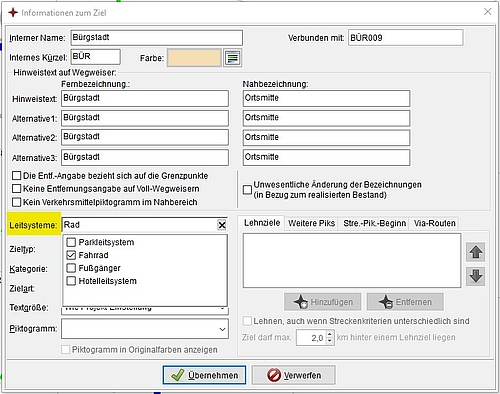Move Lehnziel down with the arrow button

pyautogui.click(x=475, y=276)
